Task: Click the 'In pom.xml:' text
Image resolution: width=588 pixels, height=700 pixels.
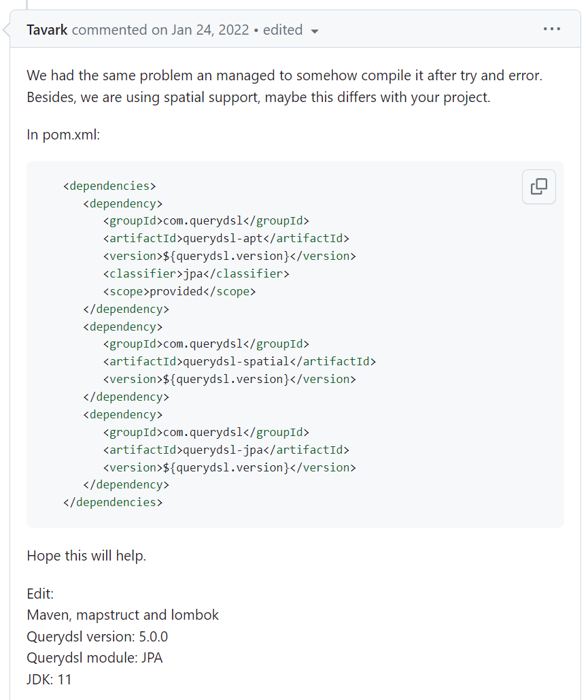Action: point(63,135)
